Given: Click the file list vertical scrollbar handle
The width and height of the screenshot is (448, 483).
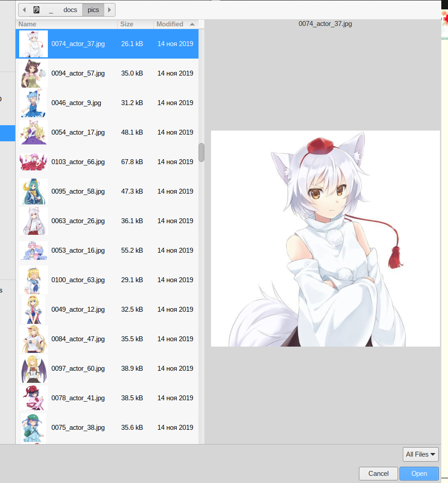Looking at the screenshot, I should (x=201, y=153).
